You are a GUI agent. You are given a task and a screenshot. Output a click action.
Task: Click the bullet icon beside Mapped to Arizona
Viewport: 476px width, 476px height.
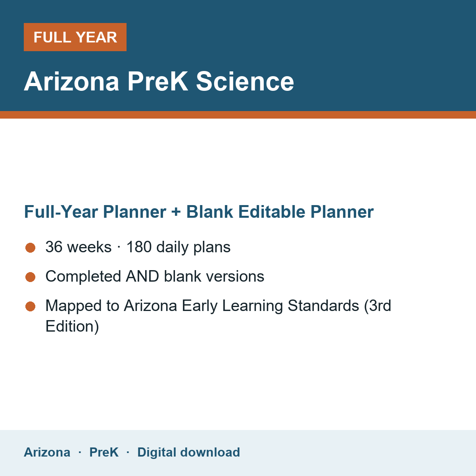(31, 306)
